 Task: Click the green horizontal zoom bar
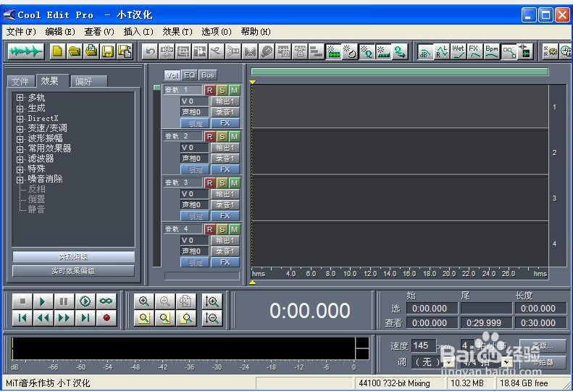[x=400, y=71]
